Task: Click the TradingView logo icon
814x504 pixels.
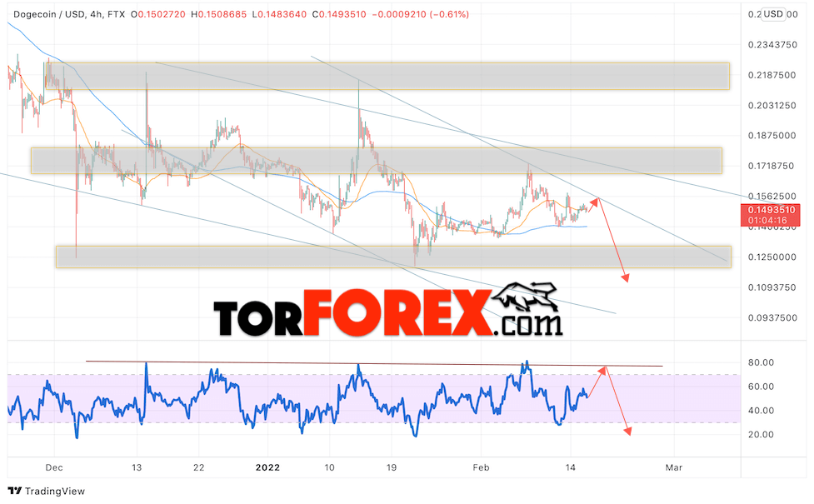Action: [14, 491]
